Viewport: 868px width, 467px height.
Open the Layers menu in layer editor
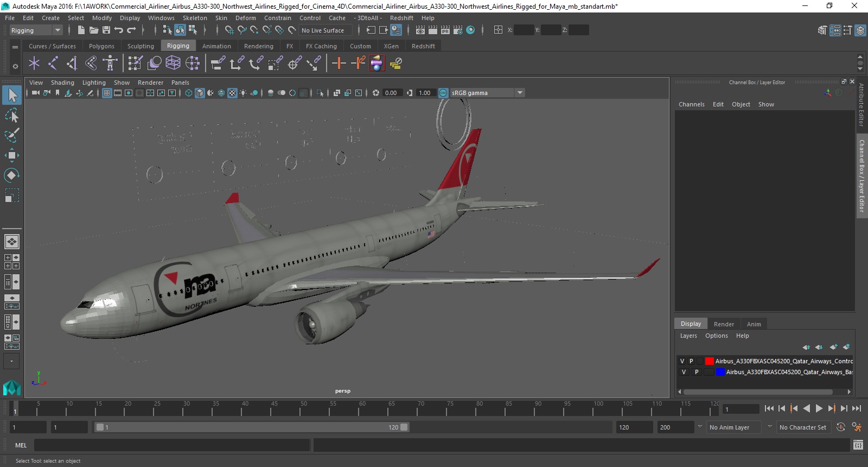pyautogui.click(x=688, y=336)
